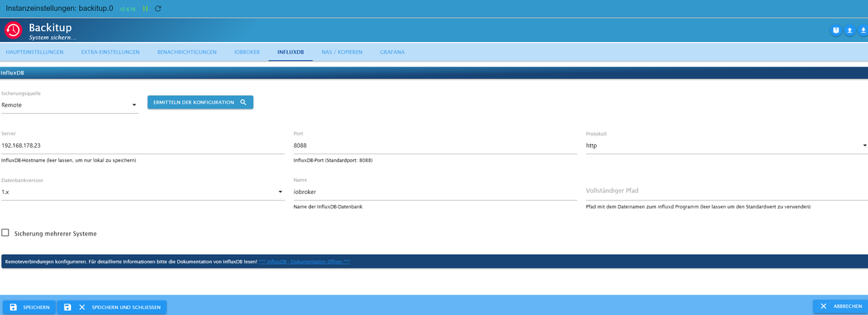The height and width of the screenshot is (315, 868).
Task: Click the download configuration icon
Action: point(862,30)
